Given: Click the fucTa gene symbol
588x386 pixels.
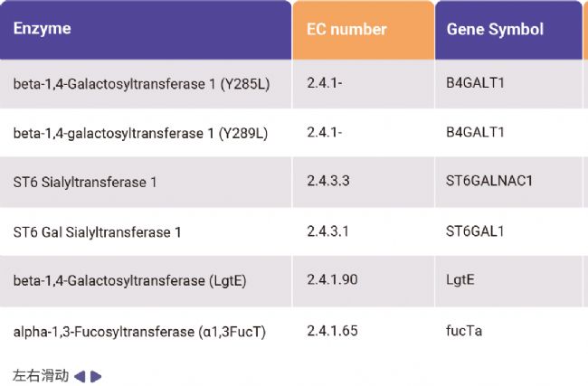Looking at the screenshot, I should (x=464, y=331).
